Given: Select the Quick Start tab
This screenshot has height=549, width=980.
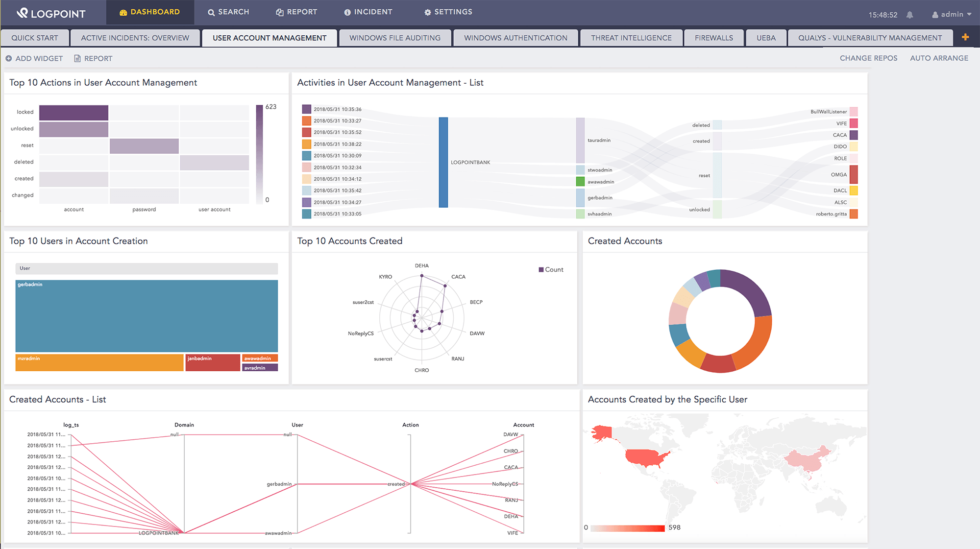Looking at the screenshot, I should click(x=35, y=37).
